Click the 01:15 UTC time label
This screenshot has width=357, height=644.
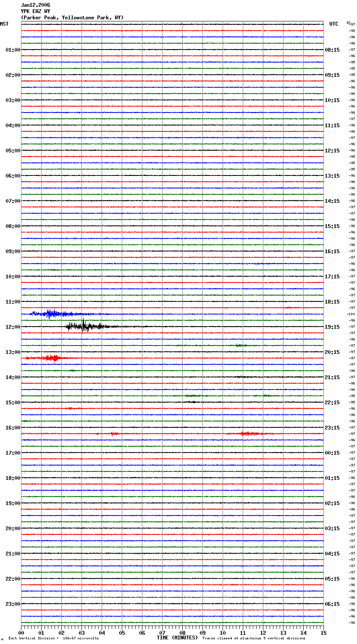pos(332,478)
